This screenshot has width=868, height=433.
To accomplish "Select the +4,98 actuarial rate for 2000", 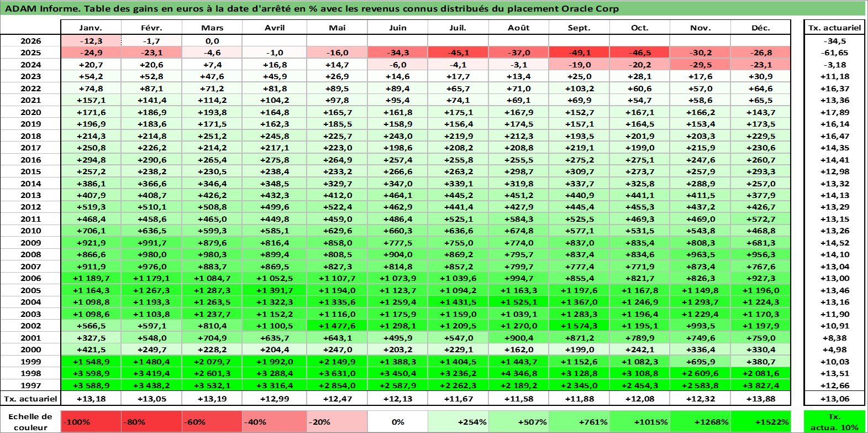I will point(834,349).
